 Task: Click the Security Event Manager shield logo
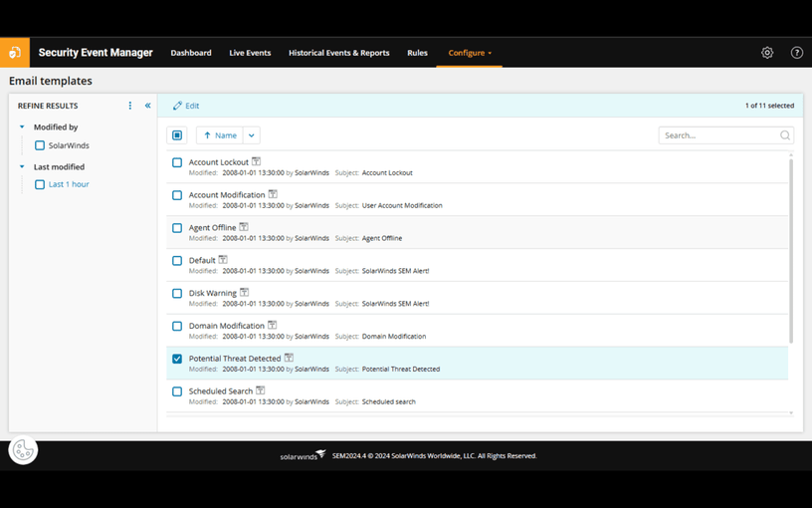point(15,53)
